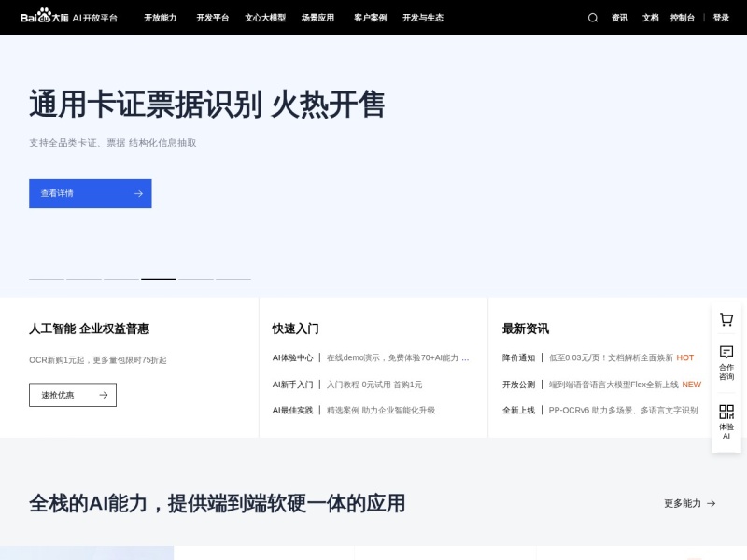Open 全新上线 PP-OCRv6 news item
Viewport: 747px width, 560px height.
click(599, 410)
